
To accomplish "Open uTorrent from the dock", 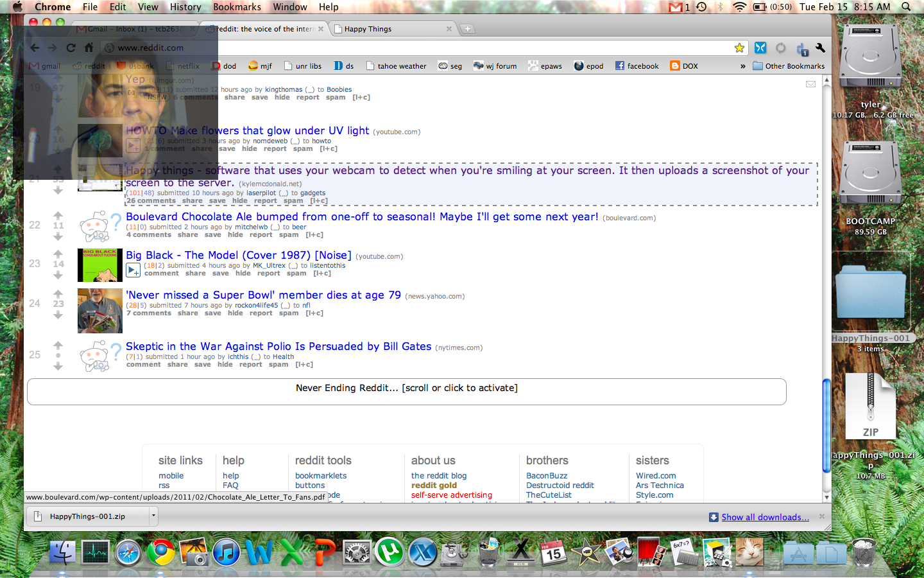I will tap(389, 552).
